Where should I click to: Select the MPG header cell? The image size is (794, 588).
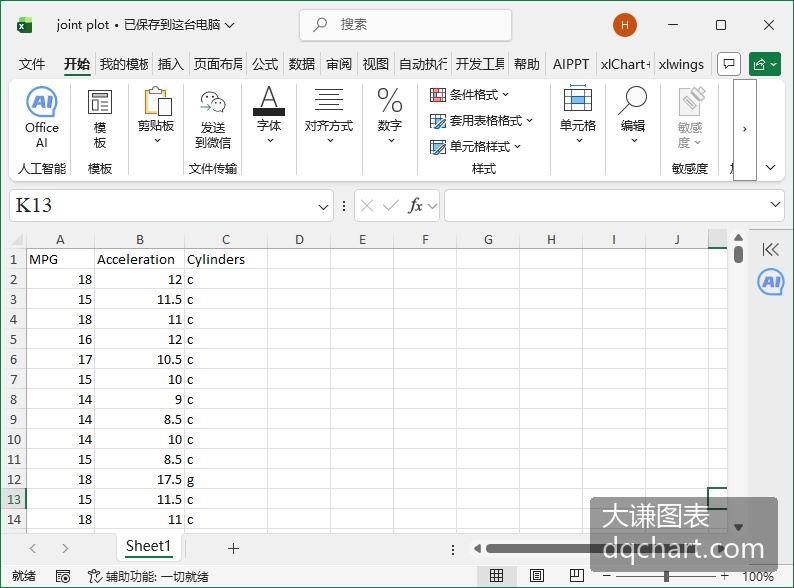click(60, 259)
